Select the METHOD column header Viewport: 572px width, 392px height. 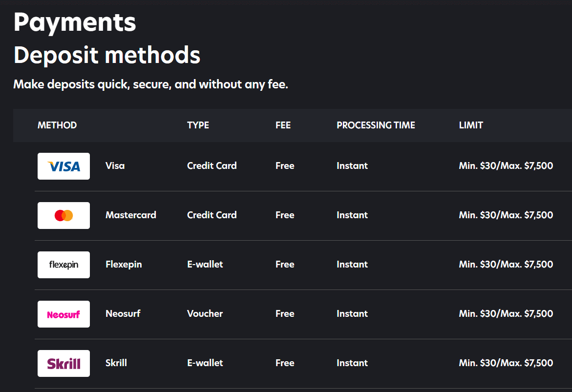click(57, 125)
